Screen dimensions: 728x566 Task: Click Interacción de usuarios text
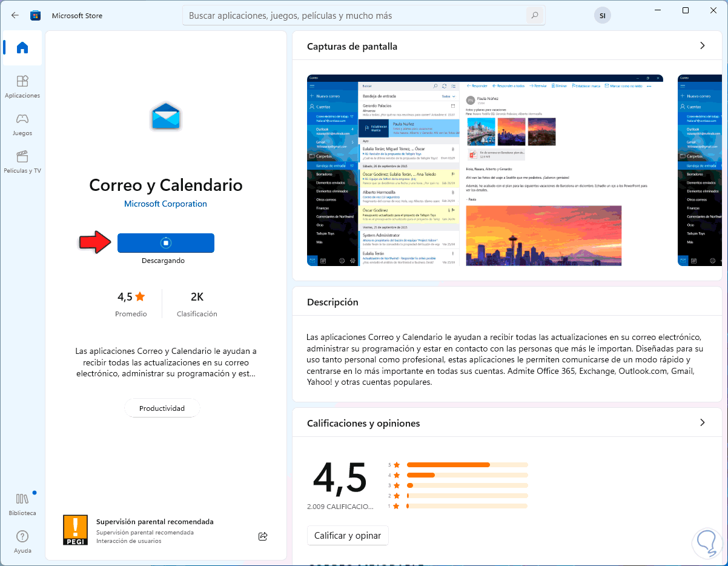coord(129,541)
